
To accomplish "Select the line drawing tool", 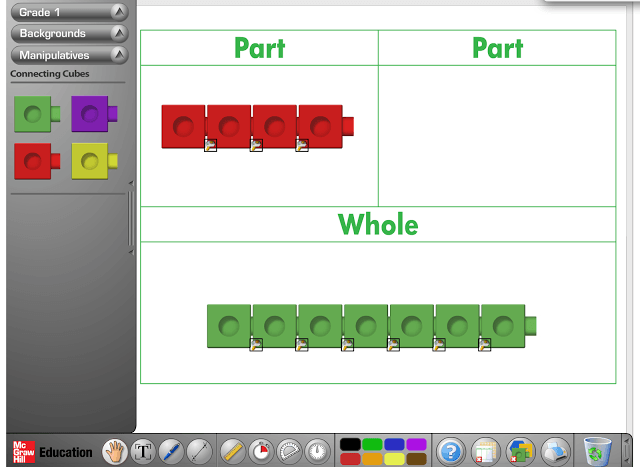I will pos(199,451).
